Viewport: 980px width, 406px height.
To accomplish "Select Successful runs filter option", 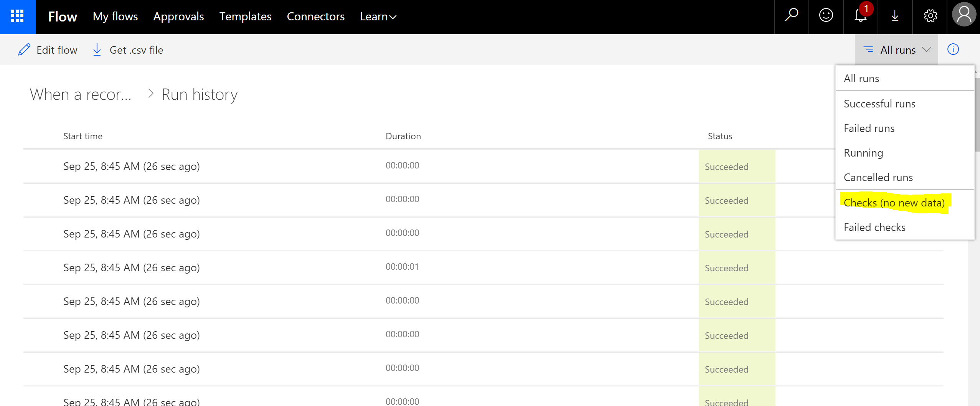I will 879,104.
